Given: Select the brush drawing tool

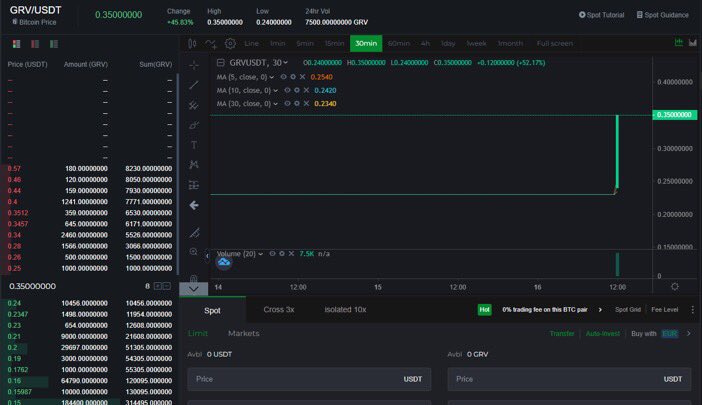Looking at the screenshot, I should (193, 125).
